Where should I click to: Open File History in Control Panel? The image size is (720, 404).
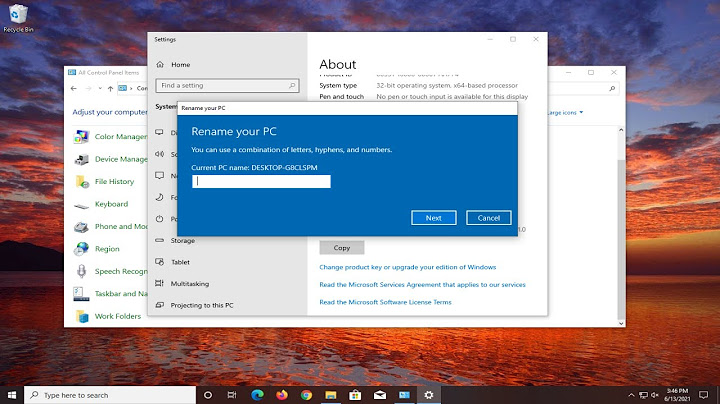(x=114, y=182)
